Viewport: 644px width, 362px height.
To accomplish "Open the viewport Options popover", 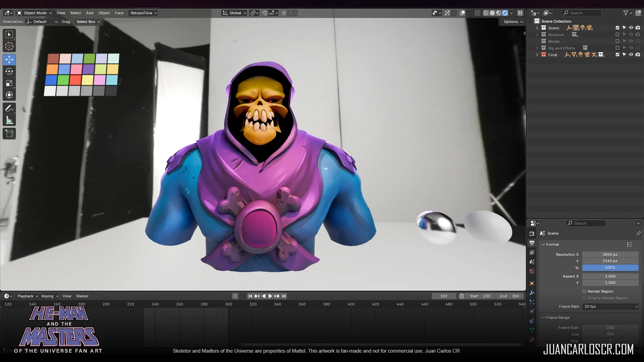I will pyautogui.click(x=513, y=22).
